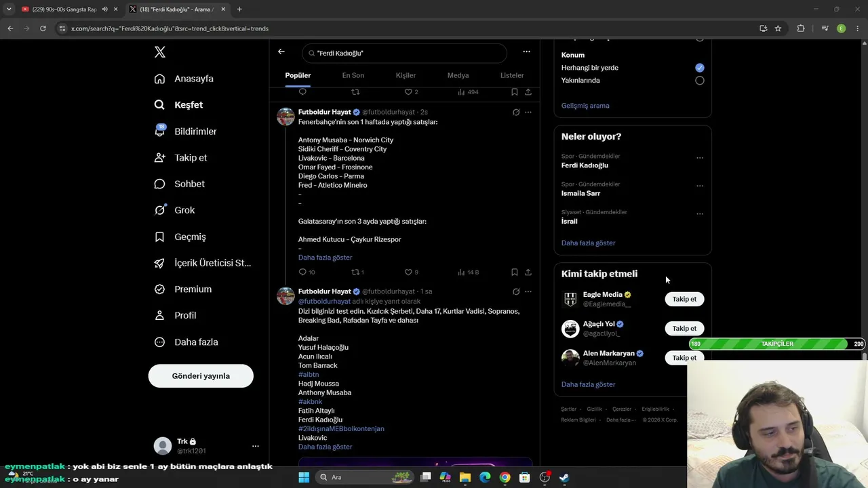
Task: Open the 'Ismaila Sarr' trending topic
Action: click(580, 193)
